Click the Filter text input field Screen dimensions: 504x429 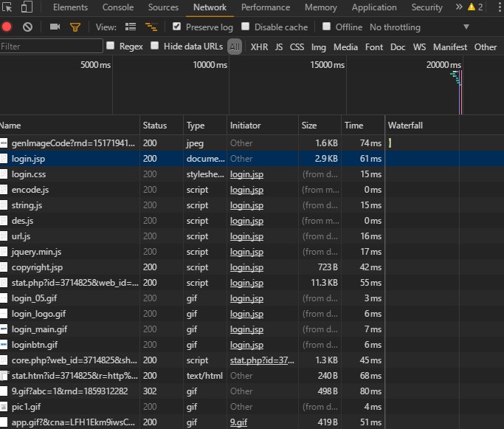point(51,47)
